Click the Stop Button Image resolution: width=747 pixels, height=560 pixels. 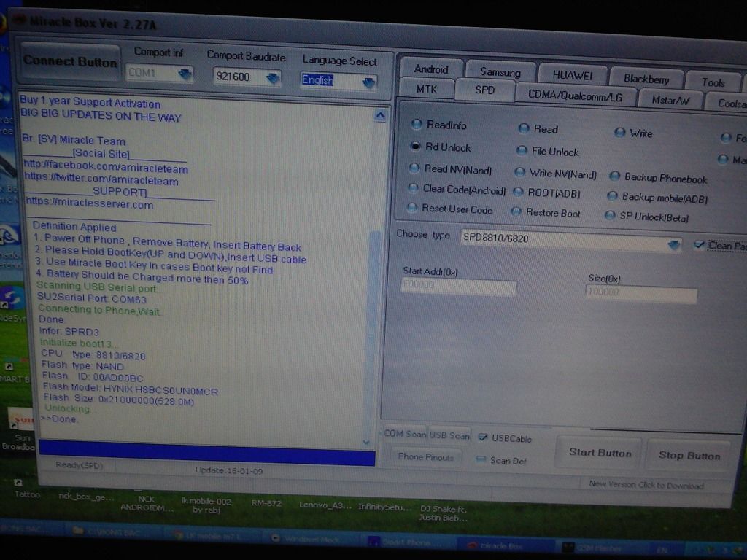pyautogui.click(x=689, y=455)
